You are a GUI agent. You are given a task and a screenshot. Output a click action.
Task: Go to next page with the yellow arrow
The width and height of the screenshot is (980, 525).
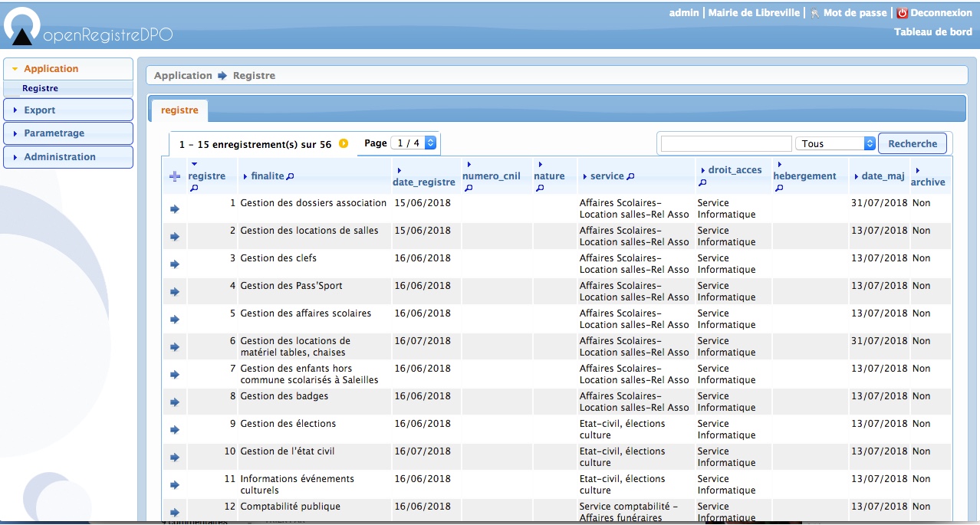pyautogui.click(x=344, y=143)
